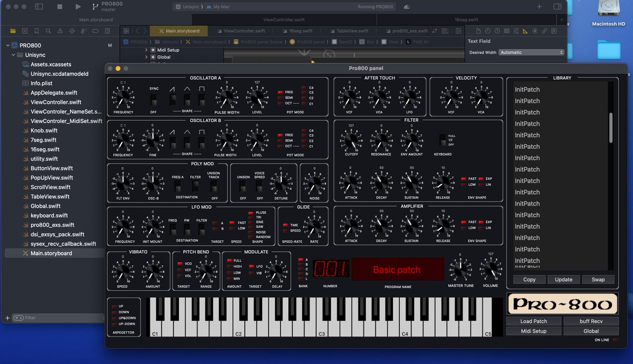Screen dimensions: 633x364
Task: Open the Filter menu icon in navigator
Action: (18, 318)
